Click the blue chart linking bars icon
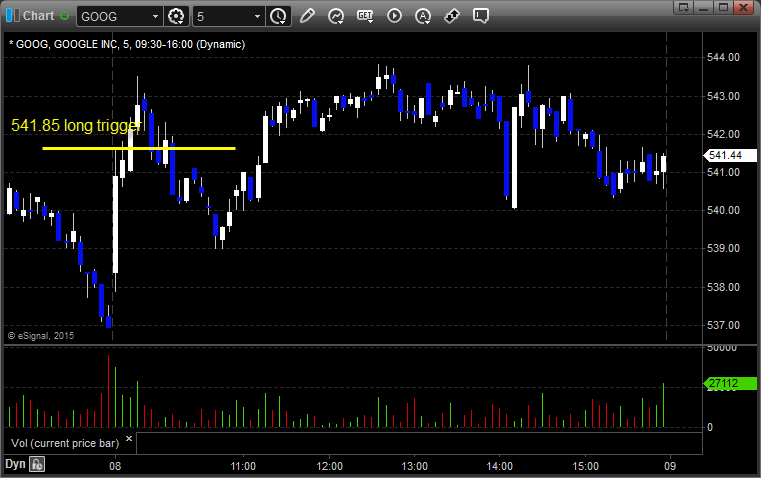Viewport: 761px width, 478px height. 13,16
